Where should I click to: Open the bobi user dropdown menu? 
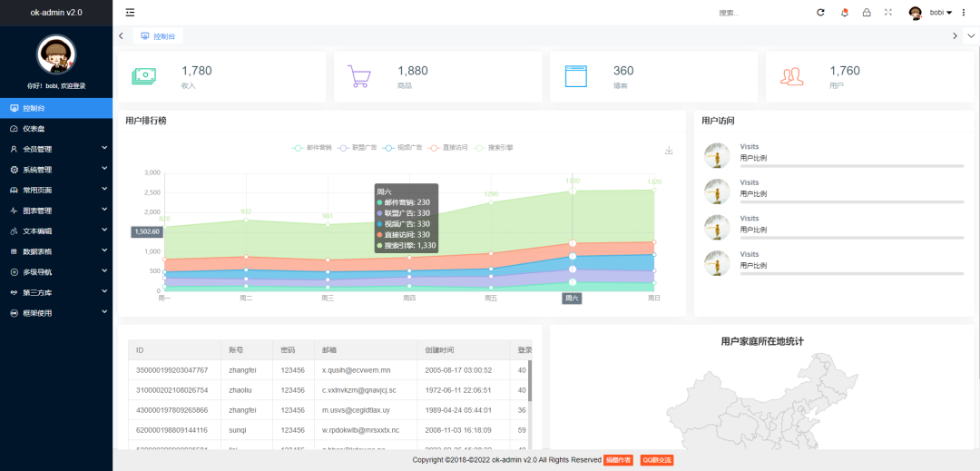(x=936, y=13)
